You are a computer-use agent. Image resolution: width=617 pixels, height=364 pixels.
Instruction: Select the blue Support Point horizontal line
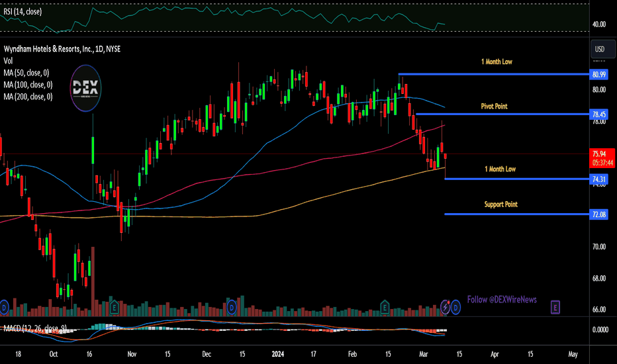[516, 214]
